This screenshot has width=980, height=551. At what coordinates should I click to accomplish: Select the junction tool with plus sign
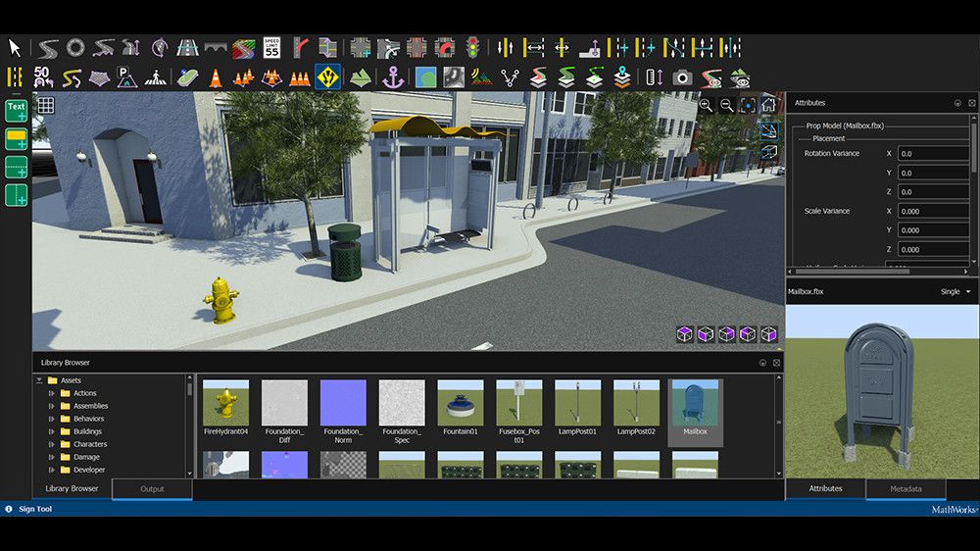(361, 47)
